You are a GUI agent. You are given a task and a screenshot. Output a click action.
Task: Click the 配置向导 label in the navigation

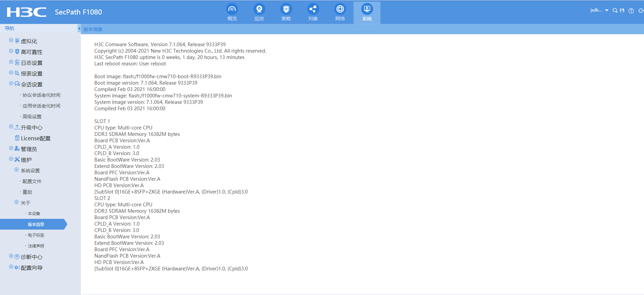click(32, 268)
